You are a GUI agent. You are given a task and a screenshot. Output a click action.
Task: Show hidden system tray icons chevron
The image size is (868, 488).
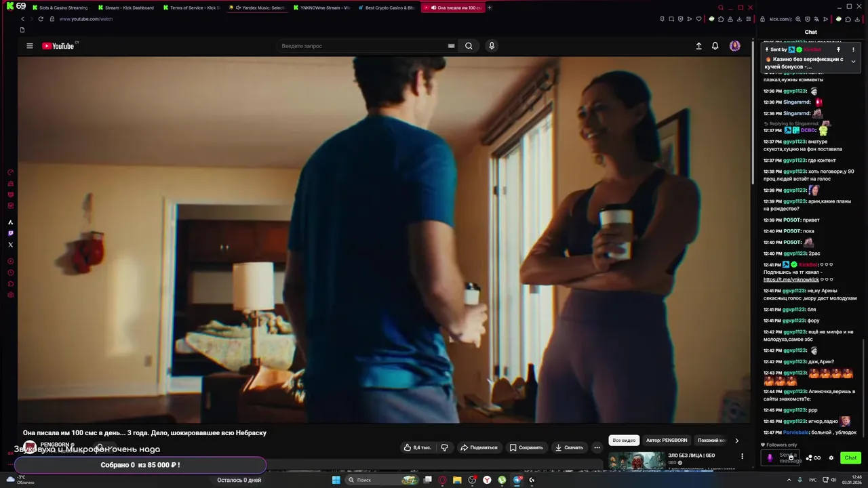(789, 480)
